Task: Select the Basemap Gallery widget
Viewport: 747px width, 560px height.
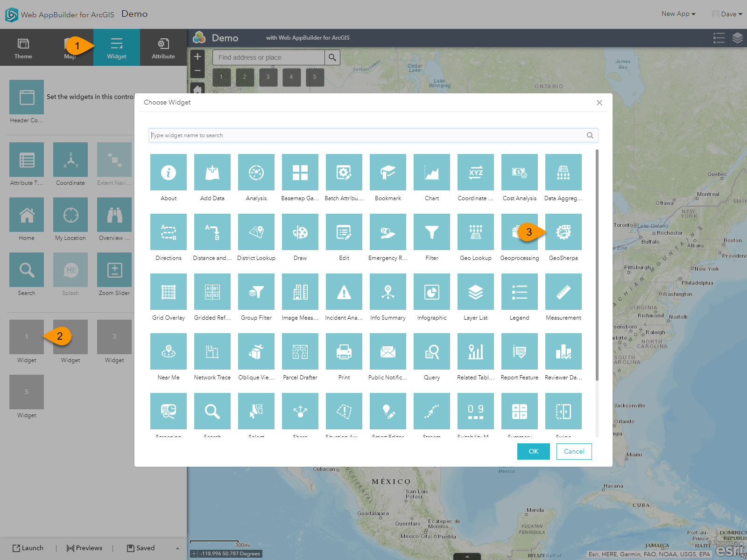Action: coord(300,172)
